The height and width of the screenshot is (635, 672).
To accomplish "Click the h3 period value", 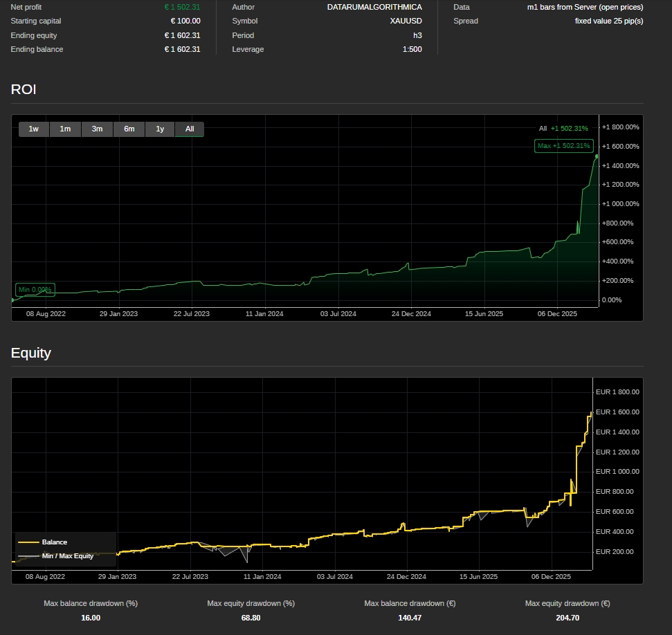I will (x=416, y=35).
